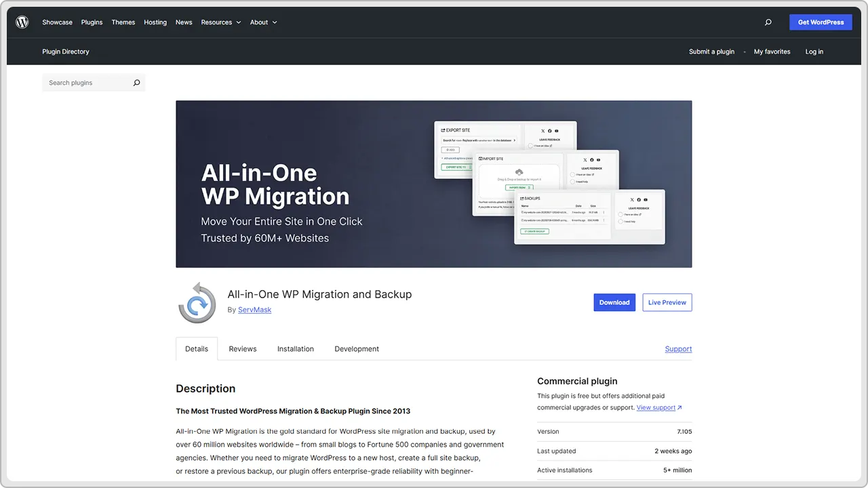Click the Active installations label
This screenshot has height=488, width=868.
(565, 470)
